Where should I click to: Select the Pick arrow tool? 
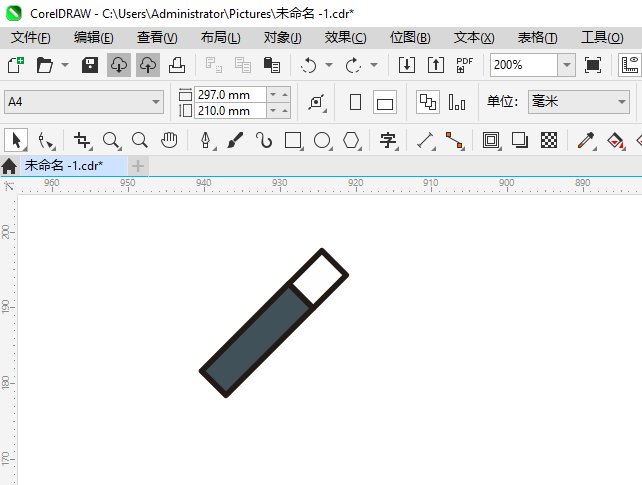click(16, 140)
